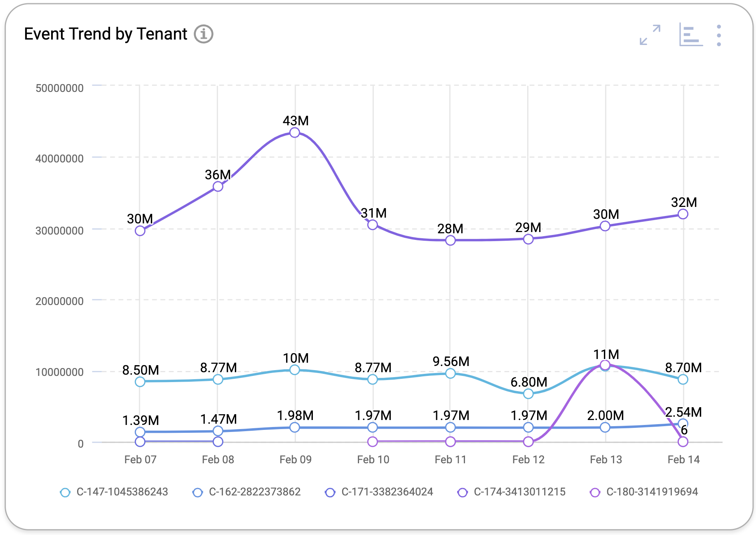Toggle legend series C-147-1045386243
Viewport: 756px width, 535px height.
[114, 492]
